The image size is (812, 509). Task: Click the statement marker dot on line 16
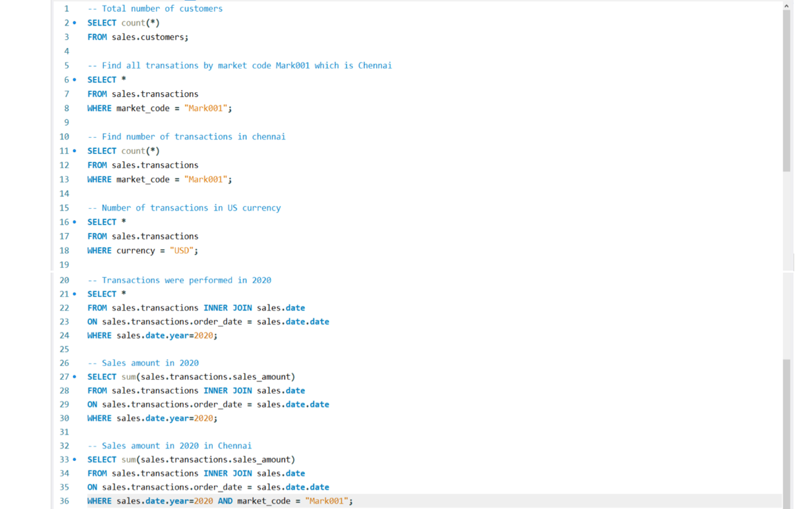point(74,222)
